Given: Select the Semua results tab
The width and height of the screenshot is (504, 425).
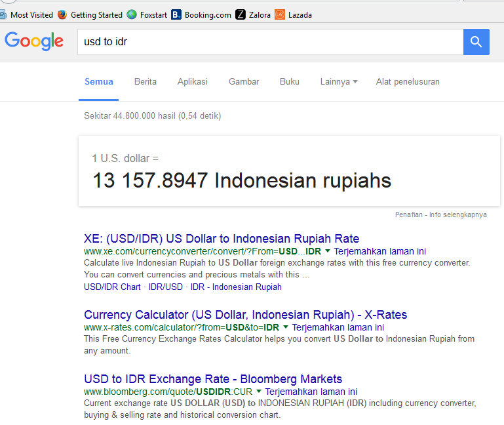Looking at the screenshot, I should 99,82.
